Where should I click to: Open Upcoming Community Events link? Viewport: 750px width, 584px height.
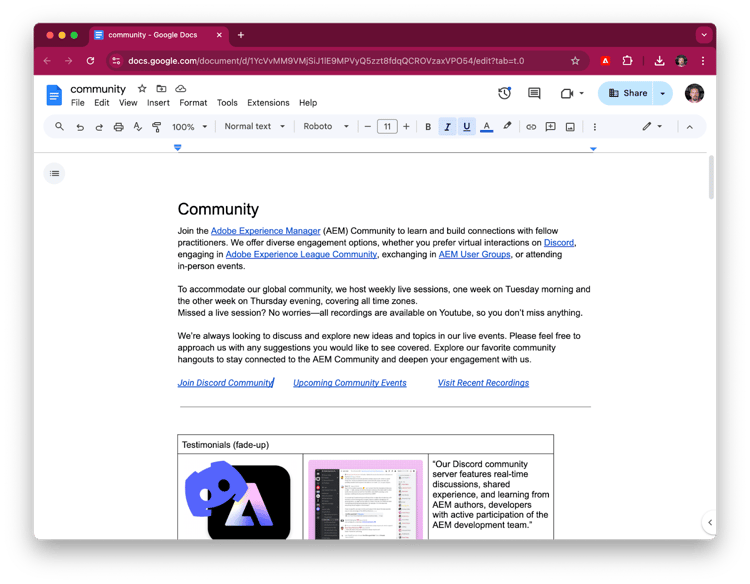click(x=350, y=383)
